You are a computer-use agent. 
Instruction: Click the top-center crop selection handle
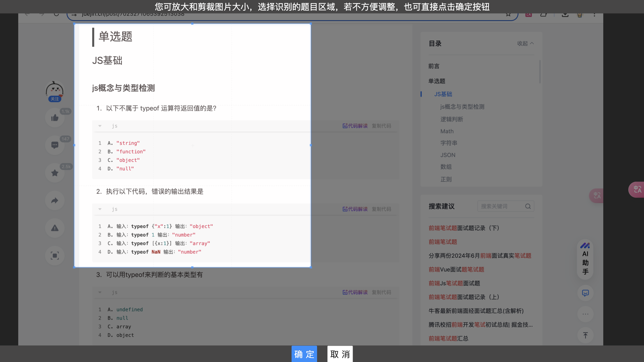[192, 24]
